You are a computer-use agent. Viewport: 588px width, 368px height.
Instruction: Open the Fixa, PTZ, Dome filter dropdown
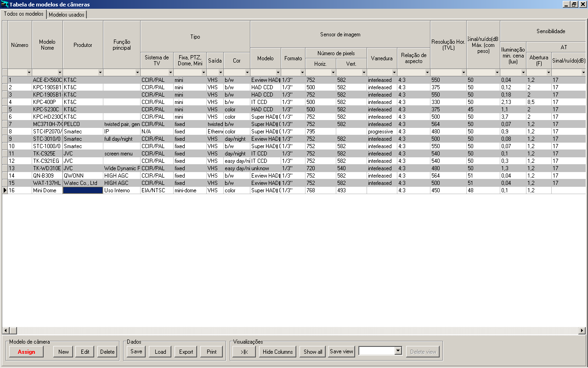(204, 73)
